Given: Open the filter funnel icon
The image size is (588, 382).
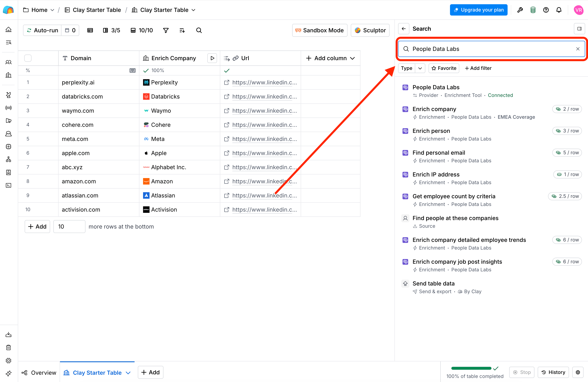Looking at the screenshot, I should pos(166,30).
